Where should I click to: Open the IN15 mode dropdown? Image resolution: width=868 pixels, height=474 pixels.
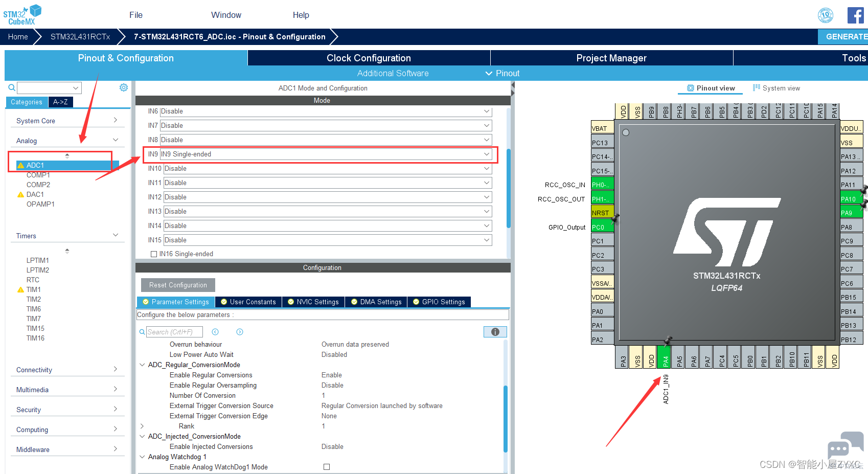tap(328, 240)
